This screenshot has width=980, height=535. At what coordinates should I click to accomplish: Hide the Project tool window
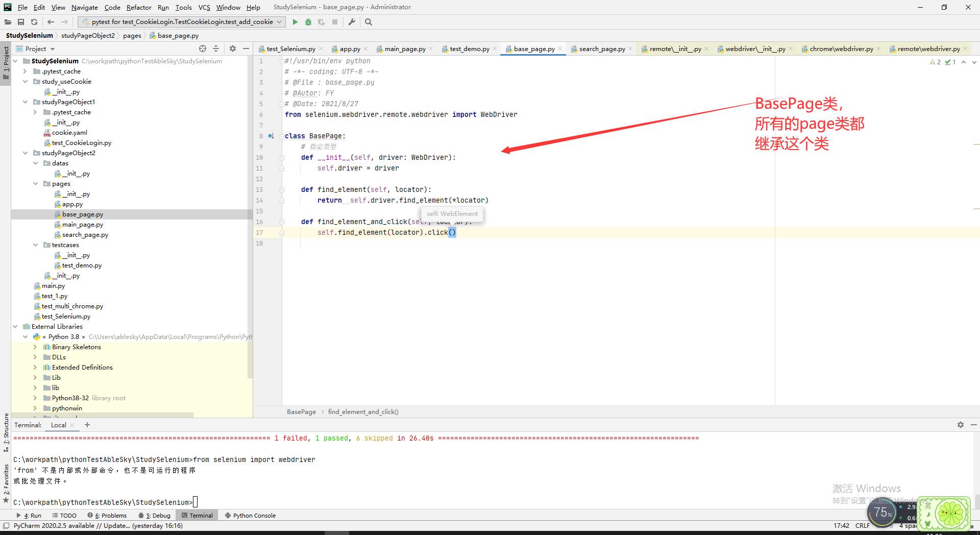246,48
